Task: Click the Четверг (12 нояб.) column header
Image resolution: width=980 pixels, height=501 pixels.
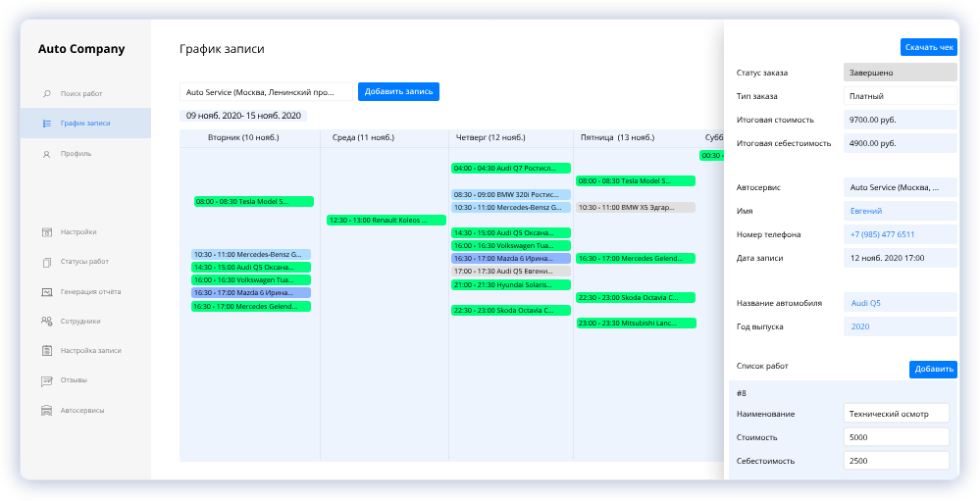Action: (x=490, y=137)
